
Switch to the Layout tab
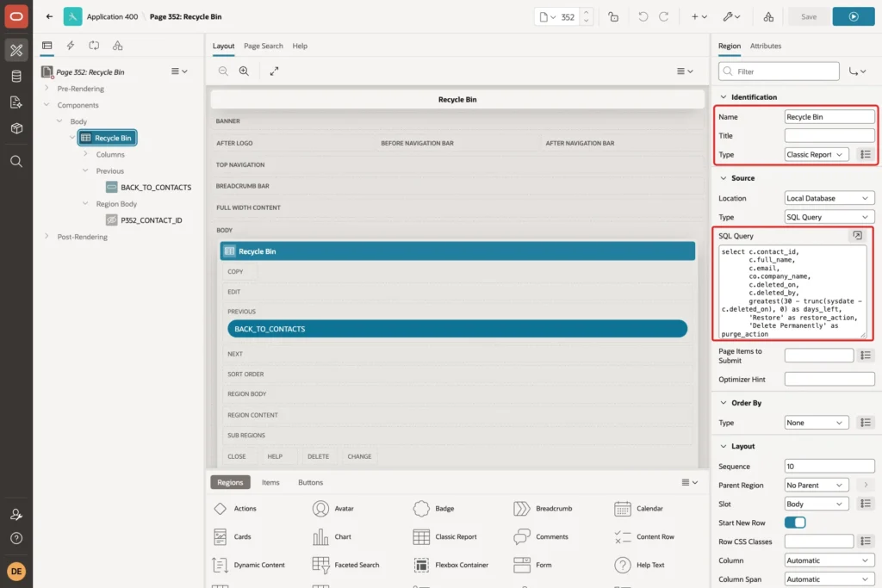point(223,46)
